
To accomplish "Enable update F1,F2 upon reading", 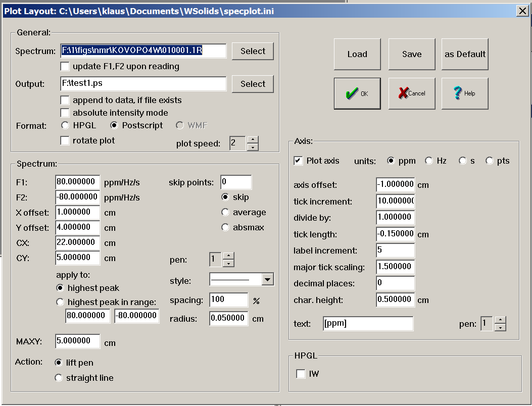I will (65, 66).
